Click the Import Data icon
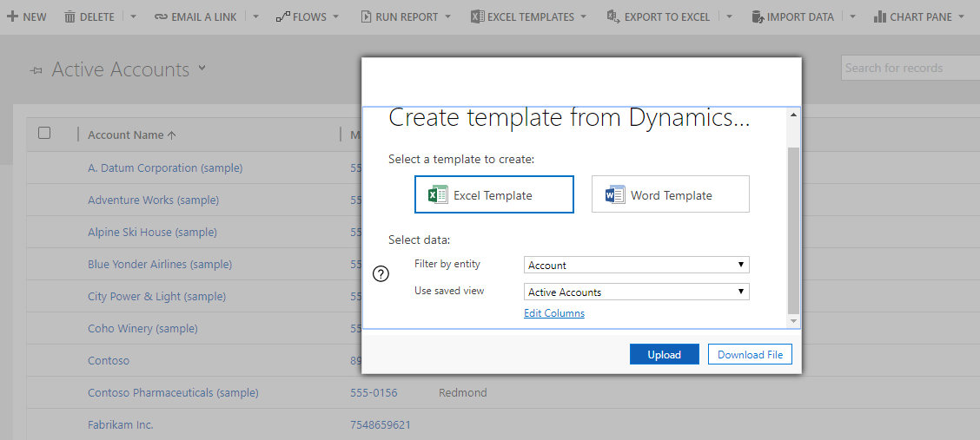The width and height of the screenshot is (980, 440). (757, 16)
